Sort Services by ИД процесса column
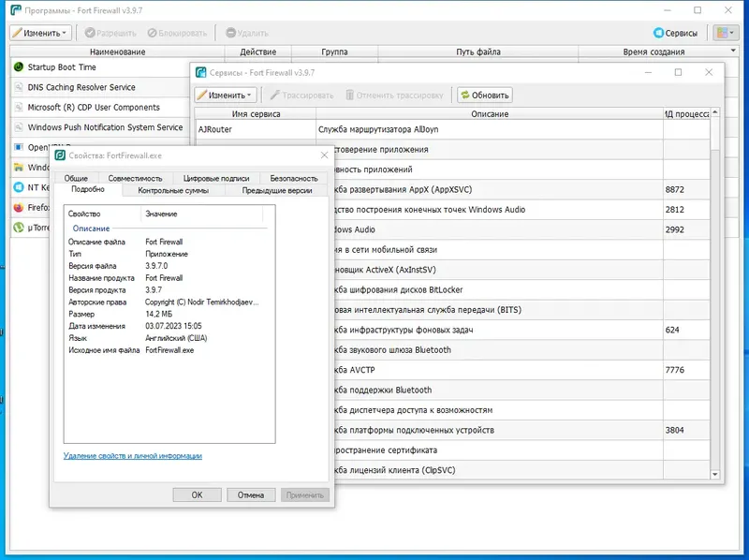 (x=686, y=113)
